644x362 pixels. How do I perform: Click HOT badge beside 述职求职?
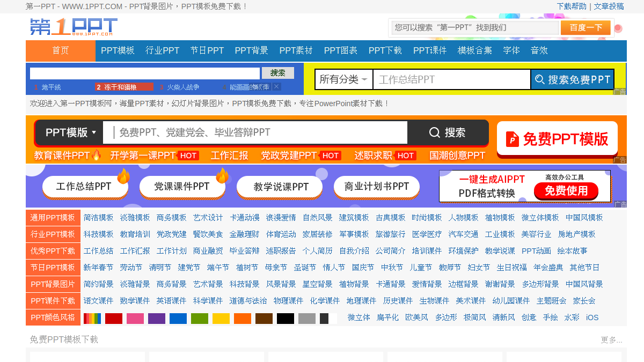point(405,156)
